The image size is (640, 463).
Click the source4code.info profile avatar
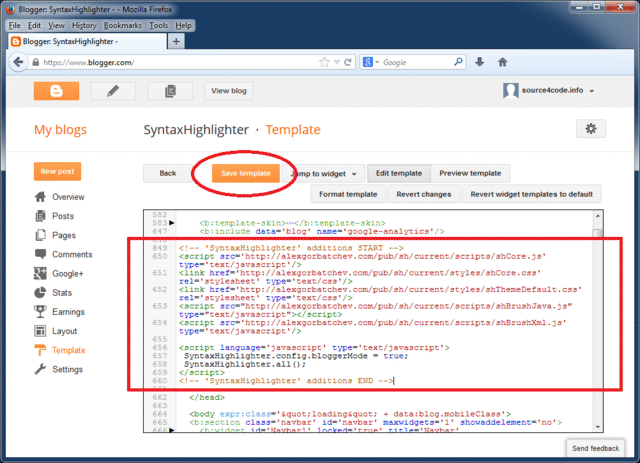511,90
